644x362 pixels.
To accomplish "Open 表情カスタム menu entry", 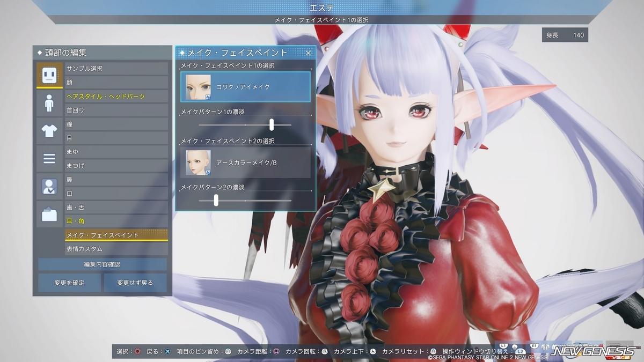I will pos(116,249).
